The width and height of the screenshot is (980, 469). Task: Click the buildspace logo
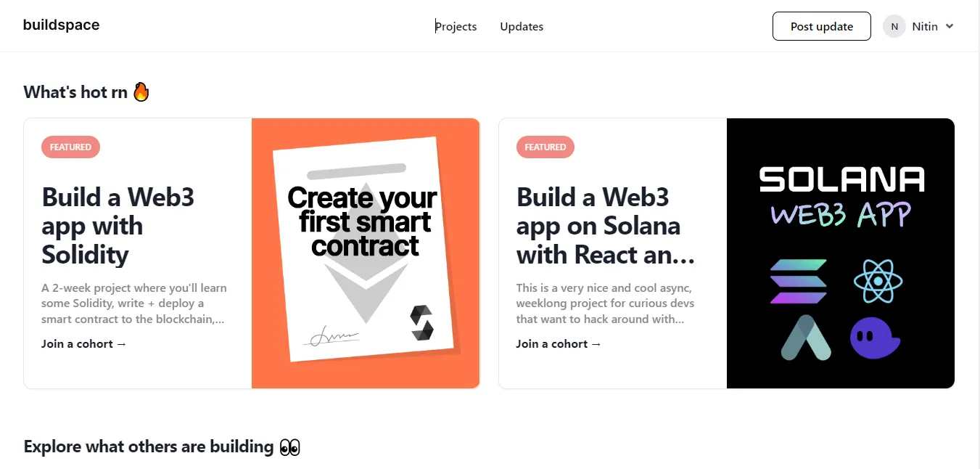coord(61,25)
